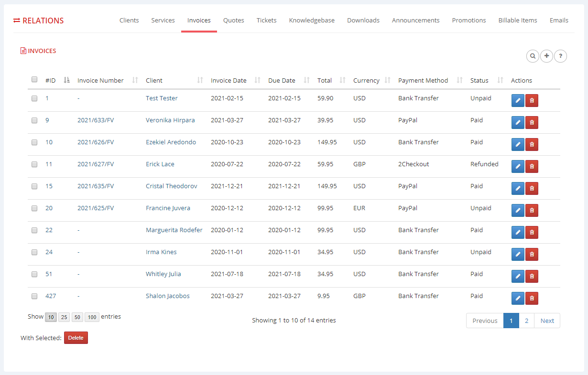Toggle the select-all checkbox in table header
588x375 pixels.
[34, 79]
